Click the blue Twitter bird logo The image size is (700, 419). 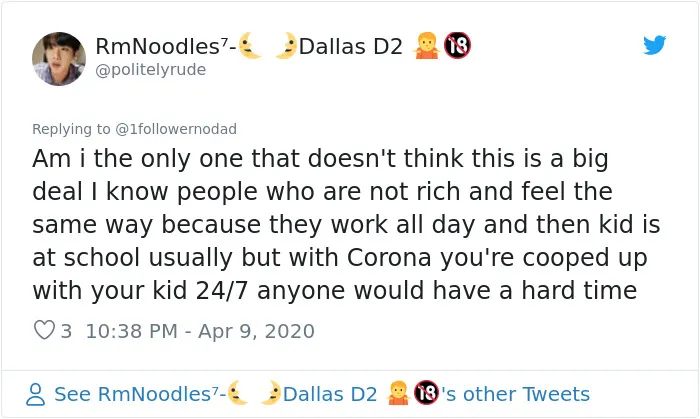654,45
